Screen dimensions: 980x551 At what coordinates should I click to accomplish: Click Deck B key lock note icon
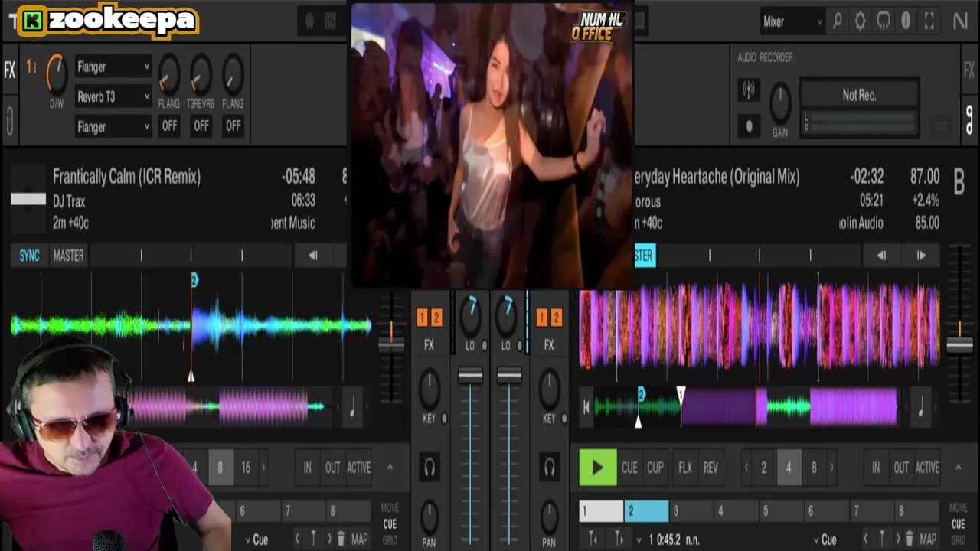921,407
